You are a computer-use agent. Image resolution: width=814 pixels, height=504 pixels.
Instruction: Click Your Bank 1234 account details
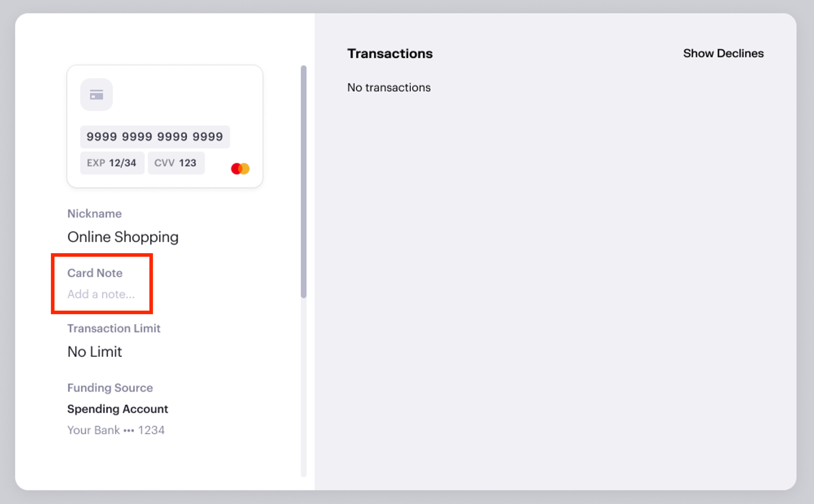point(116,430)
